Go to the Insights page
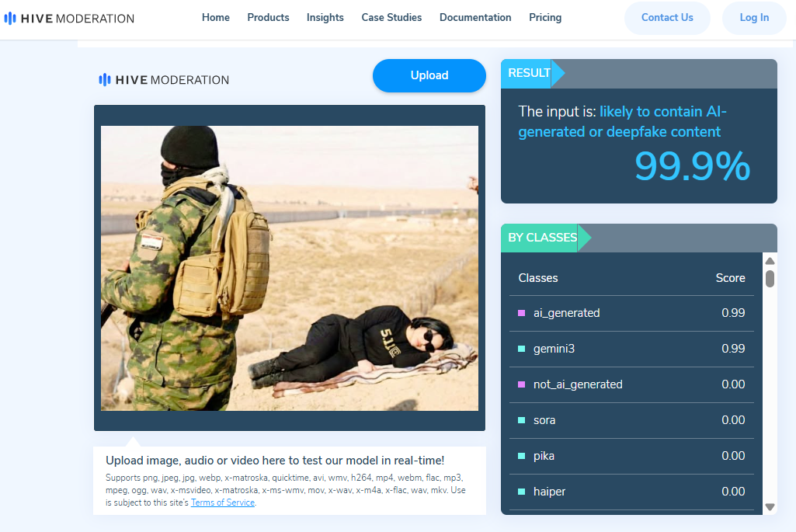The image size is (796, 532). click(325, 17)
